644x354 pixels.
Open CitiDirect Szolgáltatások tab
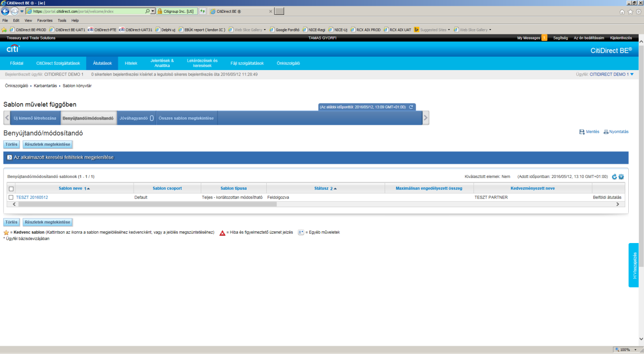click(58, 63)
